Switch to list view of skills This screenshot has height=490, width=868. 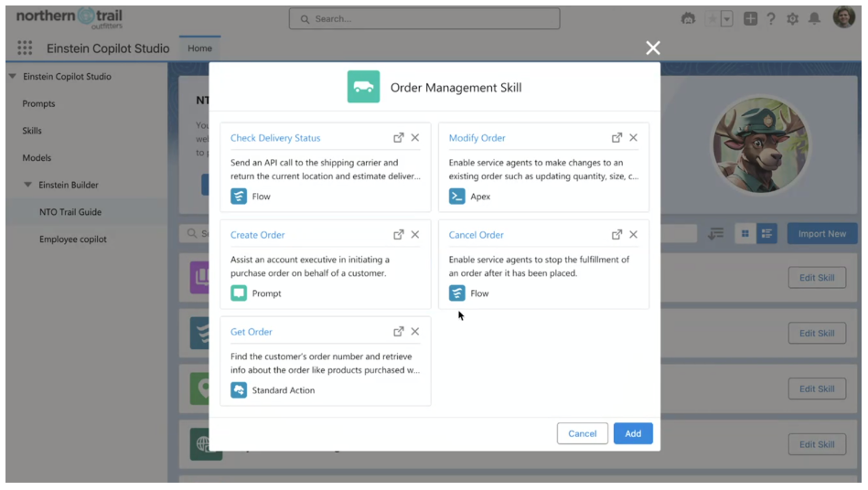(x=766, y=233)
